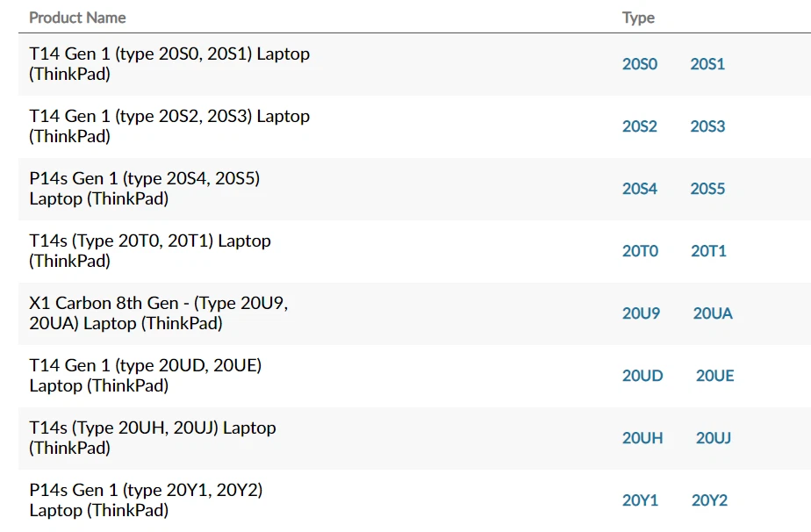Select the 20Y2 type link
811x532 pixels.
click(x=709, y=500)
